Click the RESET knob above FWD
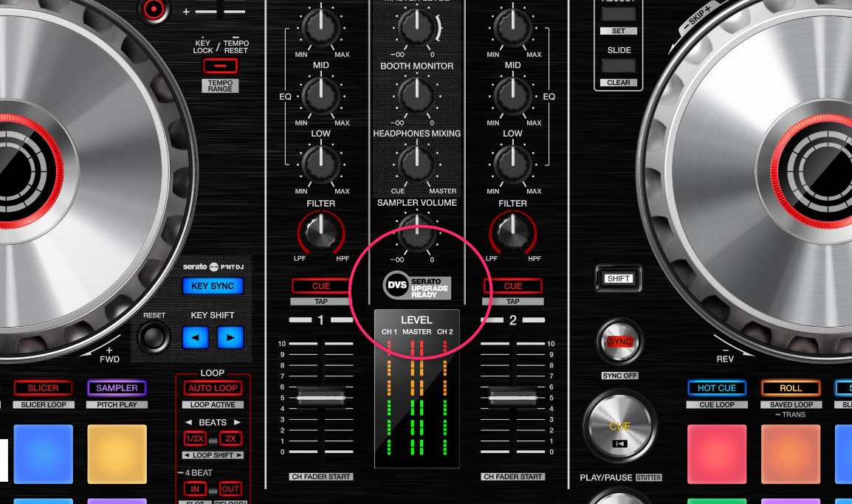852x504 pixels. pos(153,338)
